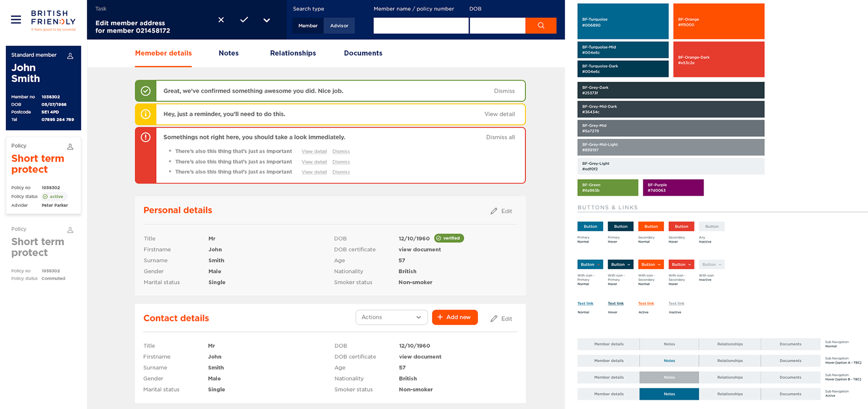Click the turquoise active Notes sub navigation tab
The image size is (868, 409).
point(669,394)
